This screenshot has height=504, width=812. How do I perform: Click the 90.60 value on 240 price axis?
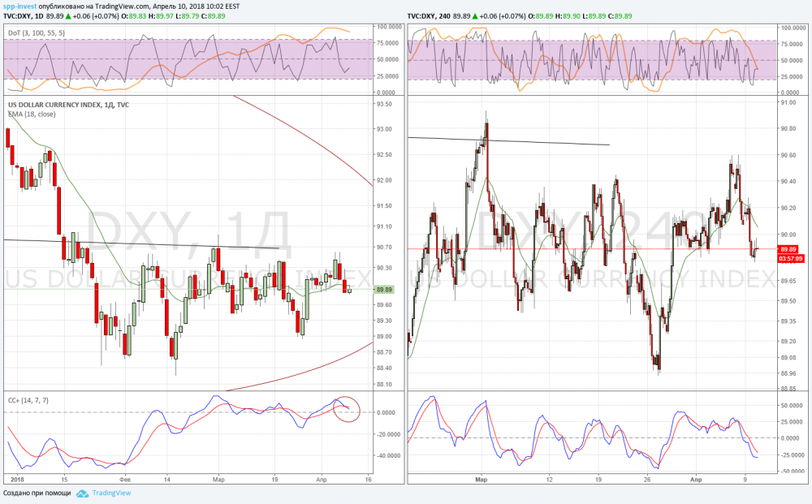[x=788, y=155]
